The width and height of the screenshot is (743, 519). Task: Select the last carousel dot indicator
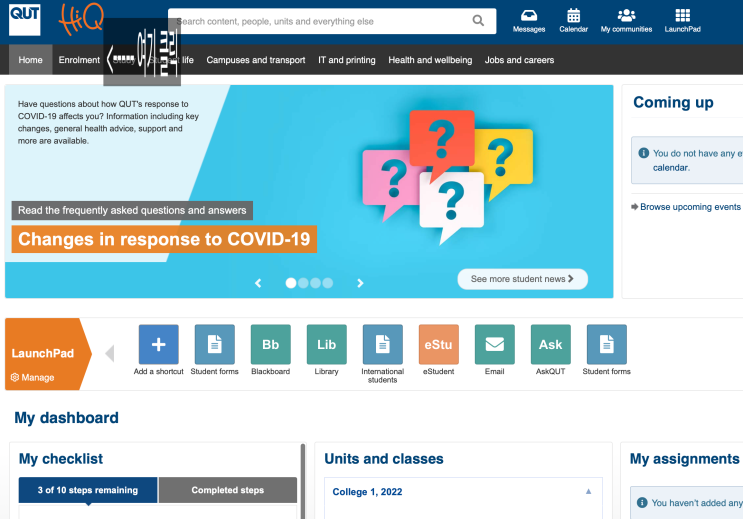click(327, 283)
